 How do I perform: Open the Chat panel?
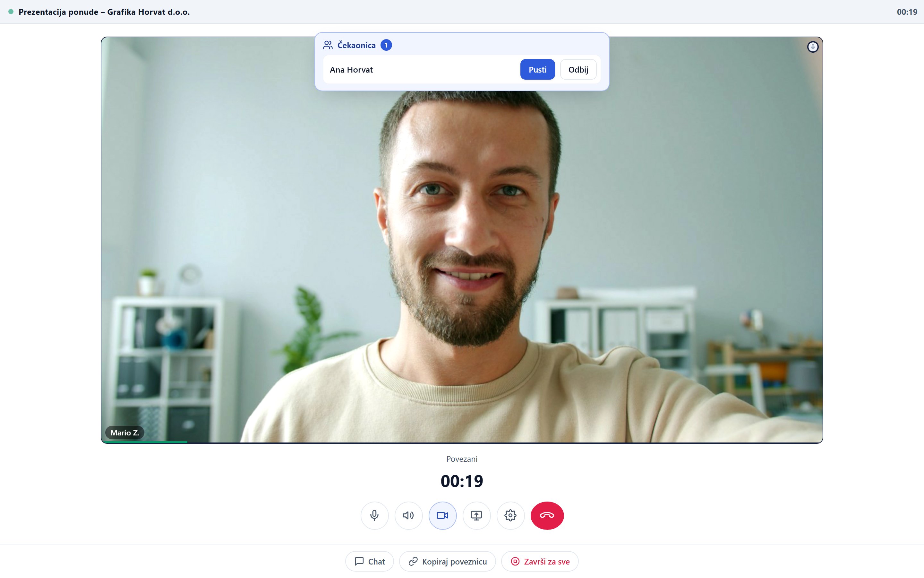(x=369, y=561)
